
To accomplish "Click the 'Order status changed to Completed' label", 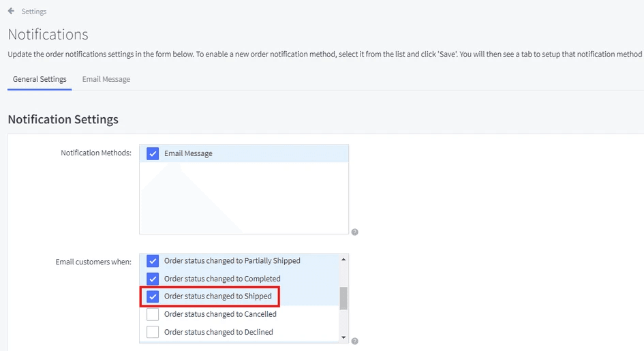I will coord(222,279).
